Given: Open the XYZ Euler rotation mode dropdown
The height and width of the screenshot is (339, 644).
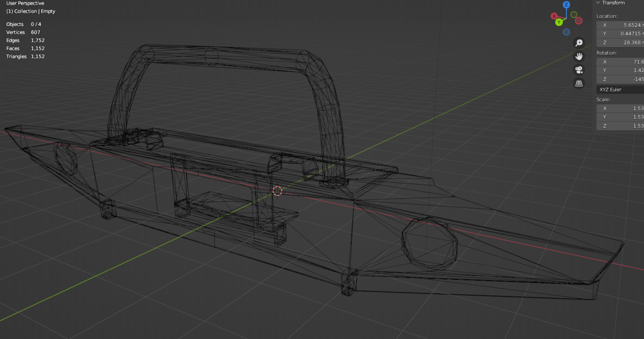Looking at the screenshot, I should coord(621,90).
